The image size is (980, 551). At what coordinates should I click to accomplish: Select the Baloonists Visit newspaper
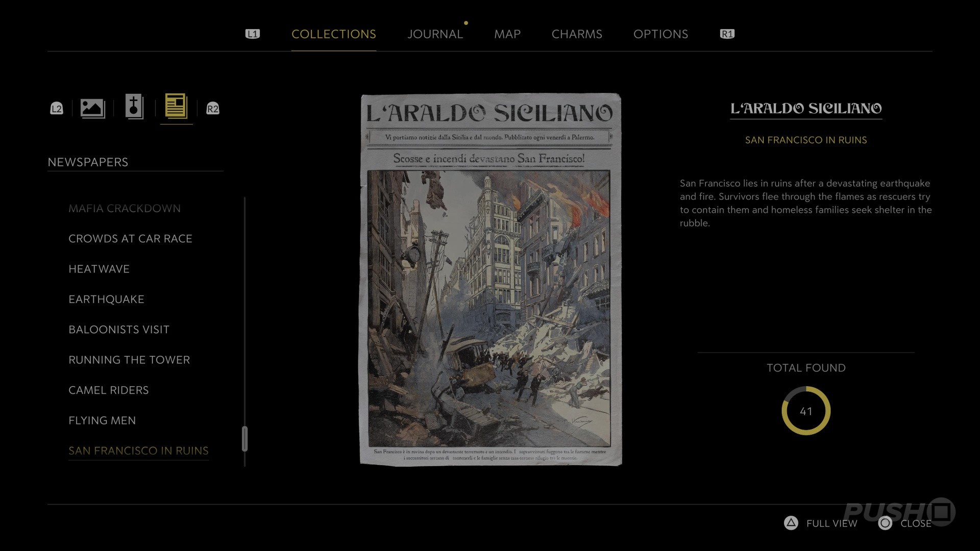tap(119, 330)
